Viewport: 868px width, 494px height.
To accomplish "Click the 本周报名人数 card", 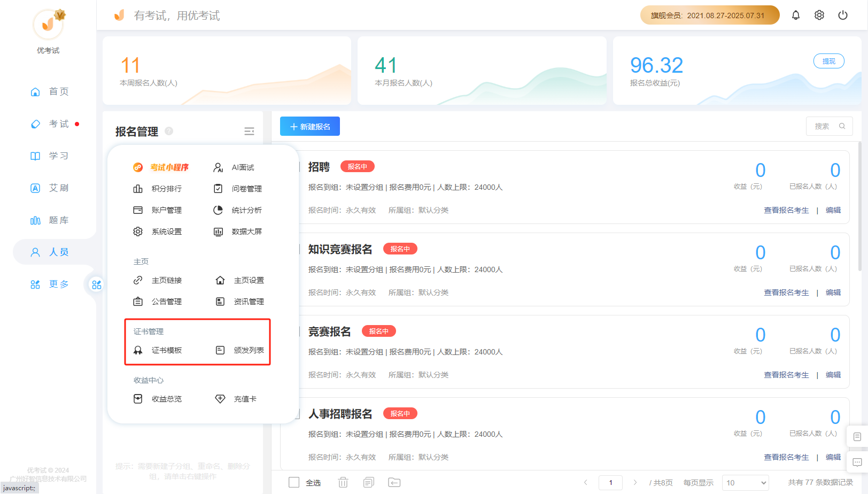I will 227,71.
